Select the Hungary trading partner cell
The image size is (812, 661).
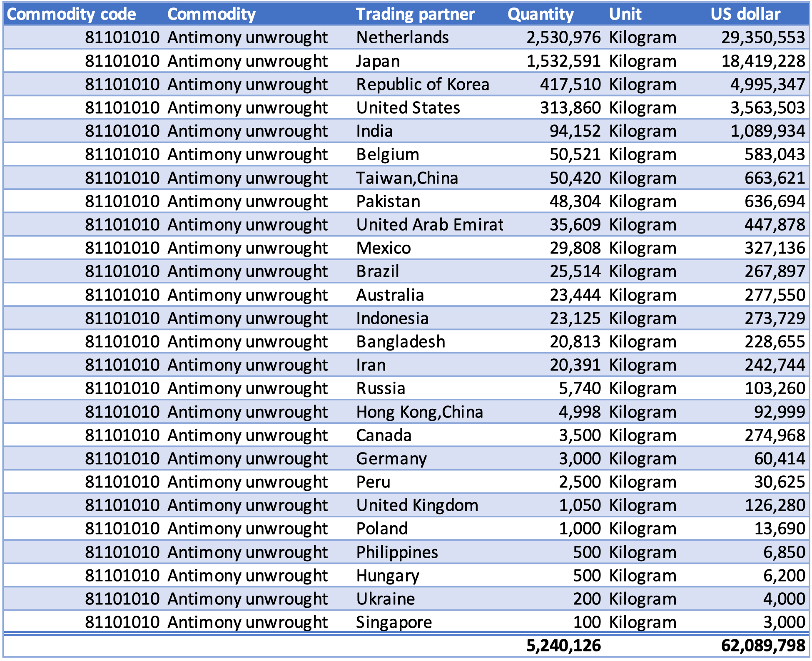tap(388, 576)
